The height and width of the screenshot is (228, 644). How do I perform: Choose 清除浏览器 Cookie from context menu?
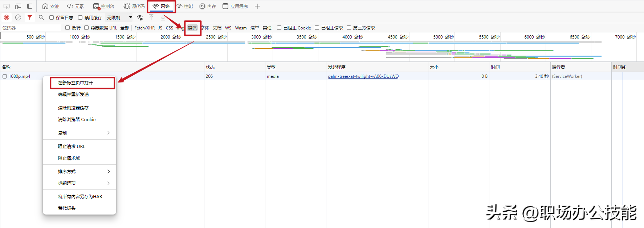(80, 120)
